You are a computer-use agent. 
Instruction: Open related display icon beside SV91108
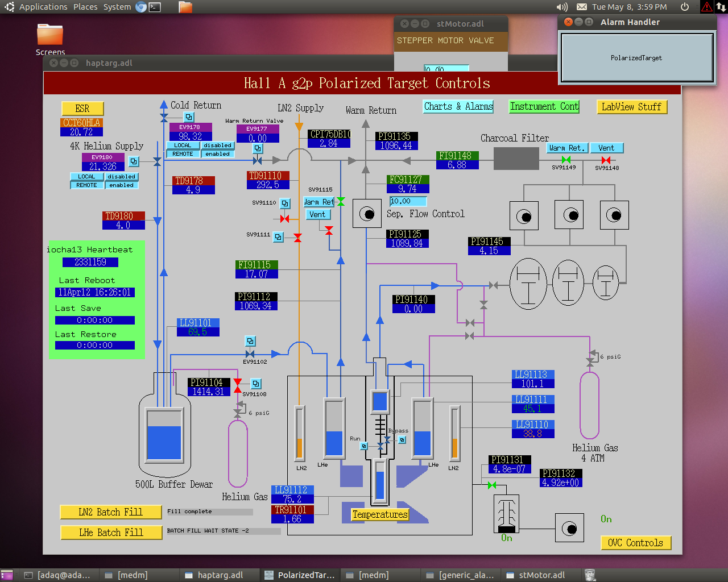[x=256, y=384]
